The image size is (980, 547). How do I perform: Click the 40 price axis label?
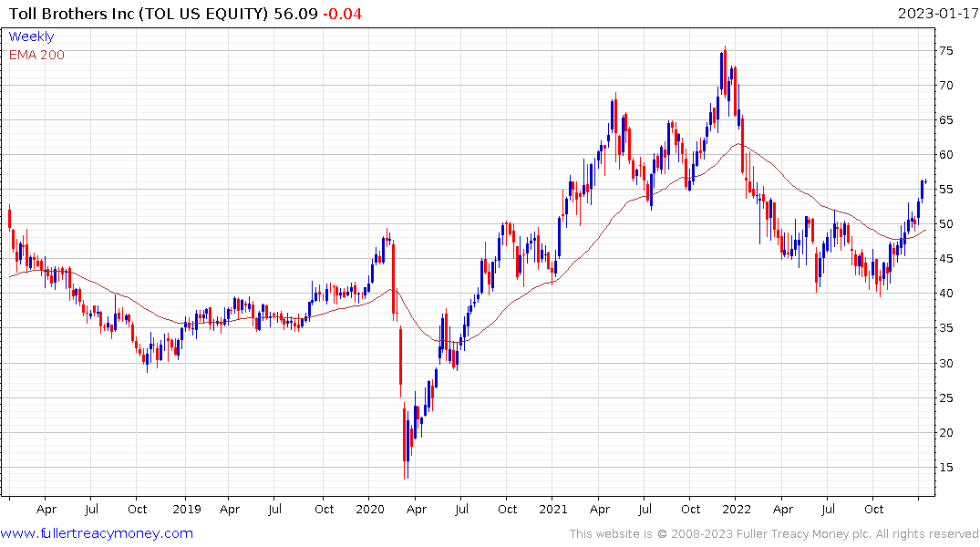point(946,294)
